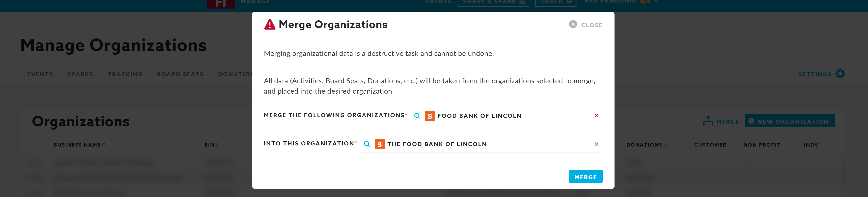Remove Food Bank of Lincoln from merge list
Screen dimensions: 868x197
click(x=596, y=116)
